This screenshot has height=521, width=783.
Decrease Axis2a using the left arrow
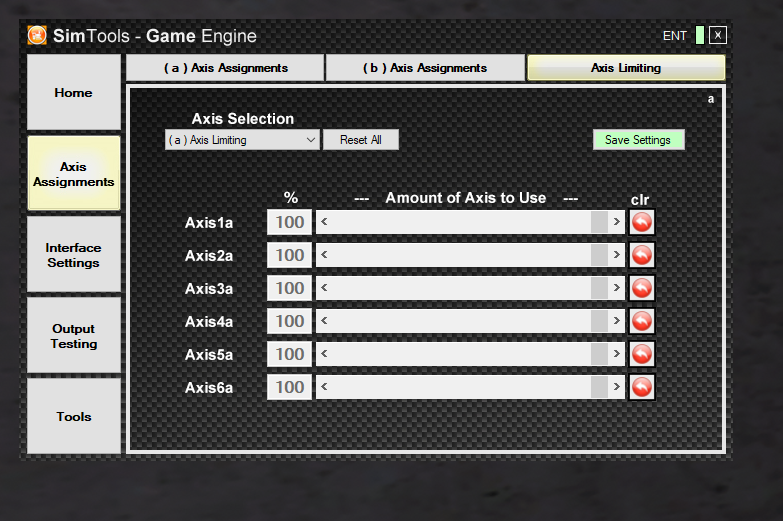point(325,255)
